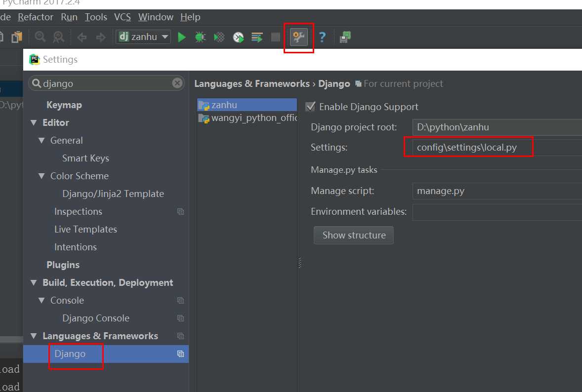Select Django Console settings page
Image resolution: width=582 pixels, height=392 pixels.
[96, 318]
